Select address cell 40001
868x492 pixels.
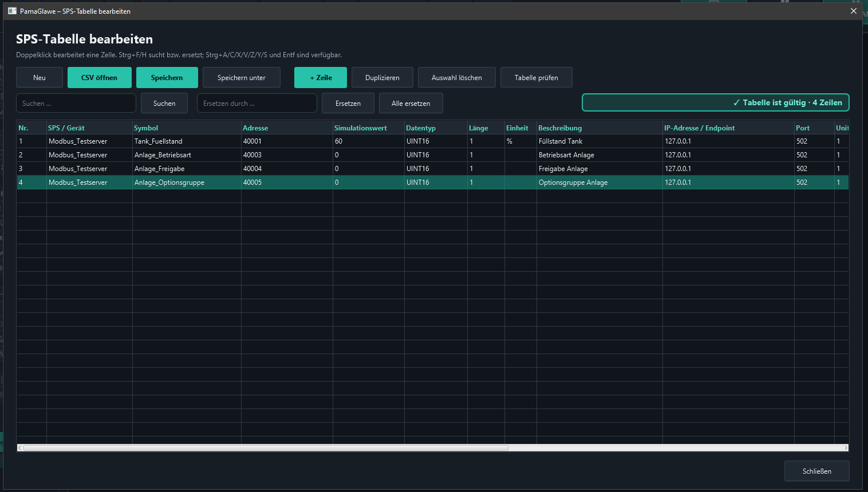[x=287, y=141]
